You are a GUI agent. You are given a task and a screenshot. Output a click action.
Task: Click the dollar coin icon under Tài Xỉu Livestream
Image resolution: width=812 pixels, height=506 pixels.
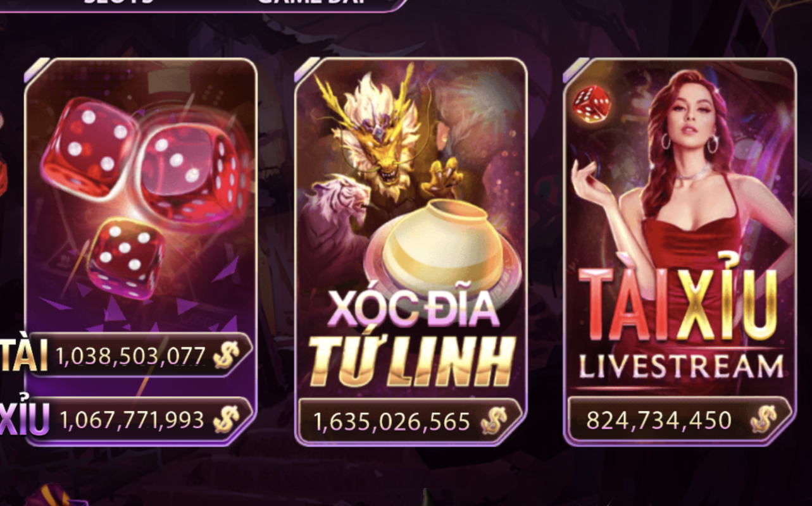763,419
